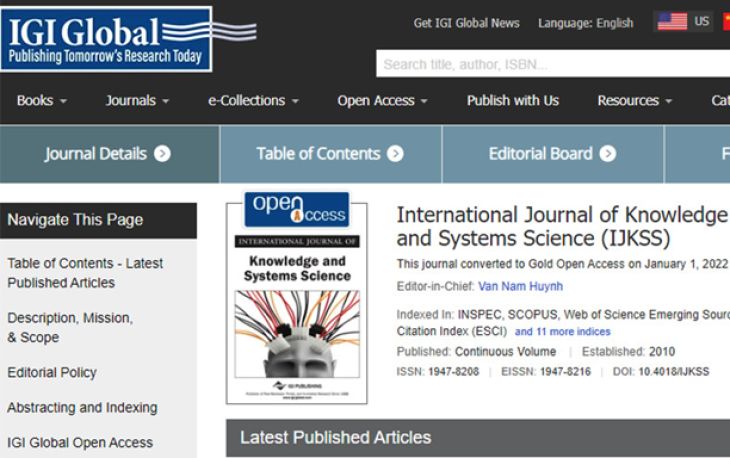Jump to Description, Mission, & Scope section
The width and height of the screenshot is (730, 458).
pos(70,327)
